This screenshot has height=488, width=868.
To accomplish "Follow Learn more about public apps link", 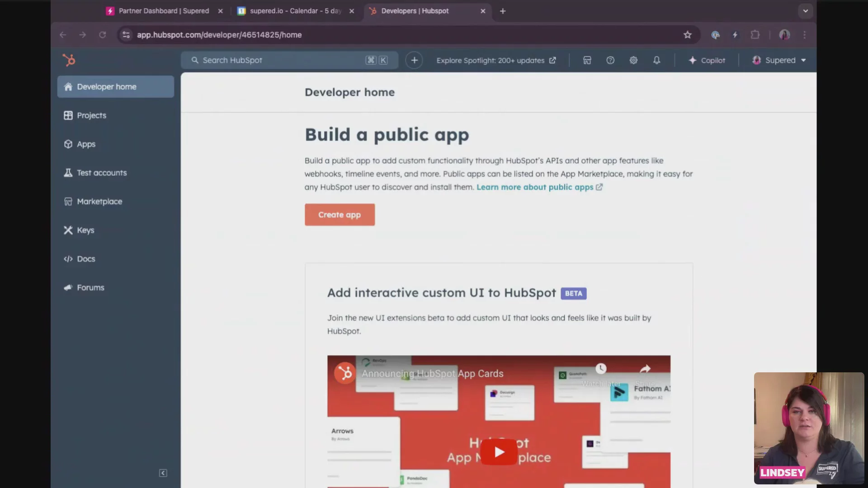I will pyautogui.click(x=539, y=187).
